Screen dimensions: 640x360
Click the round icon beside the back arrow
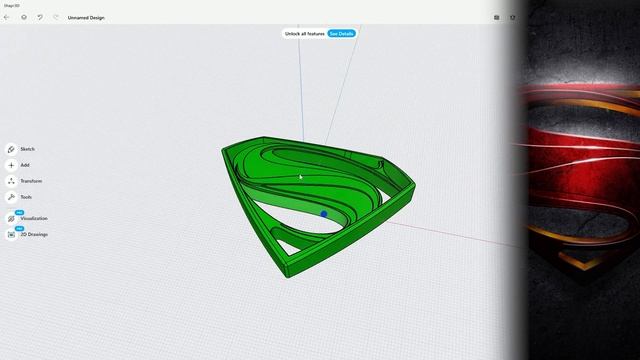pyautogui.click(x=24, y=18)
